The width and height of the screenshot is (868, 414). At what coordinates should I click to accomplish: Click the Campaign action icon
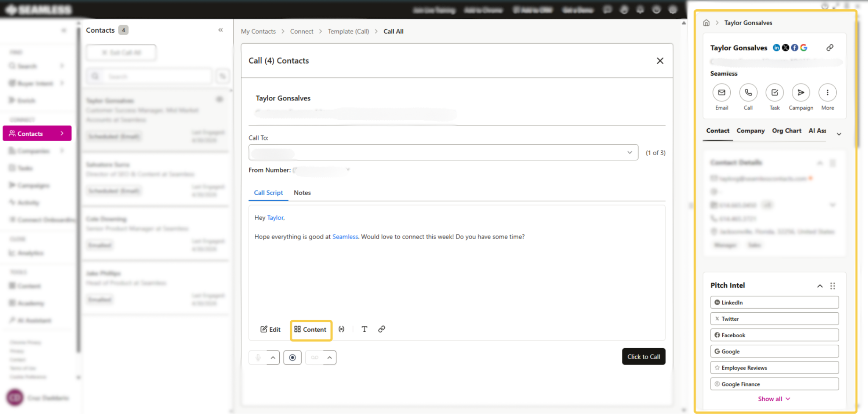pos(801,92)
